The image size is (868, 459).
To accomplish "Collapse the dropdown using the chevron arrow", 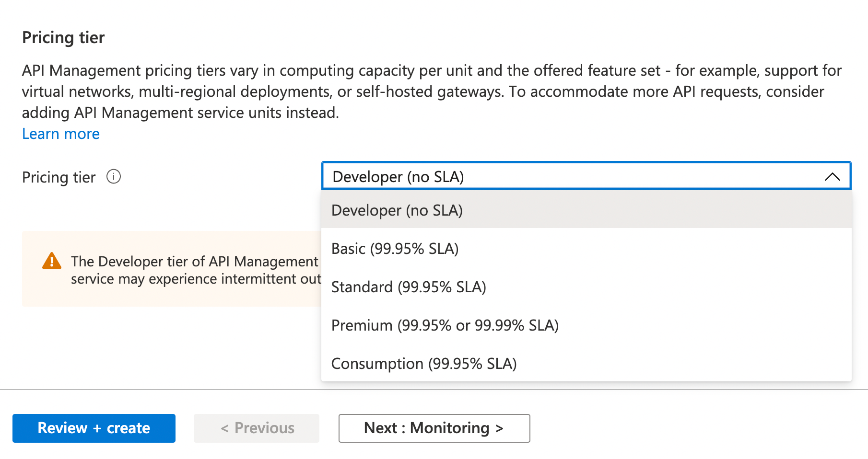I will pos(833,176).
